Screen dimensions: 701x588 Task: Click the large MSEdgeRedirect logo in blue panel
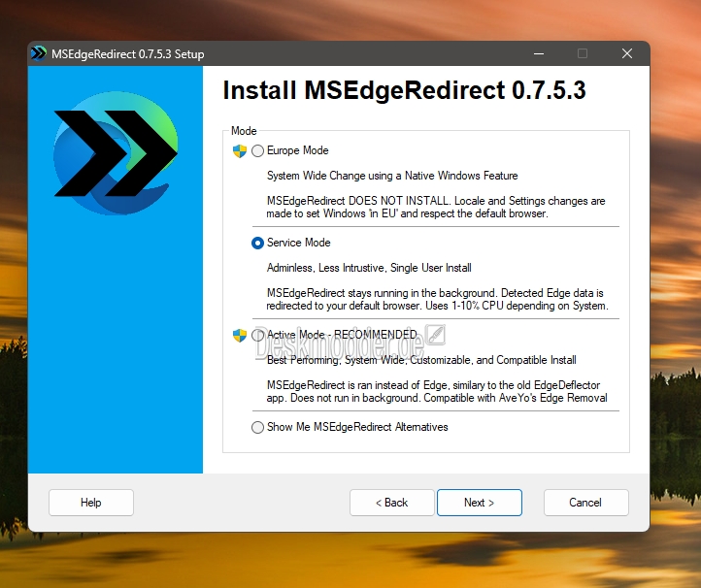[116, 153]
